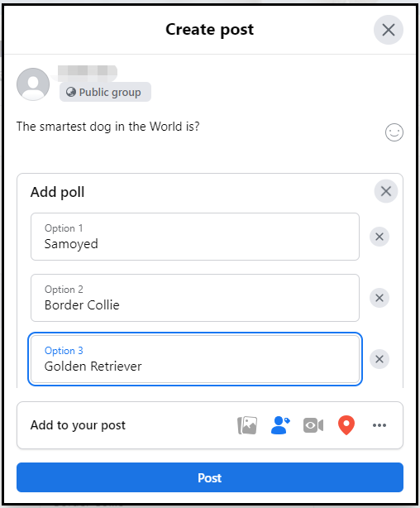The image size is (420, 508).
Task: Close the Create post dialog
Action: pyautogui.click(x=389, y=30)
